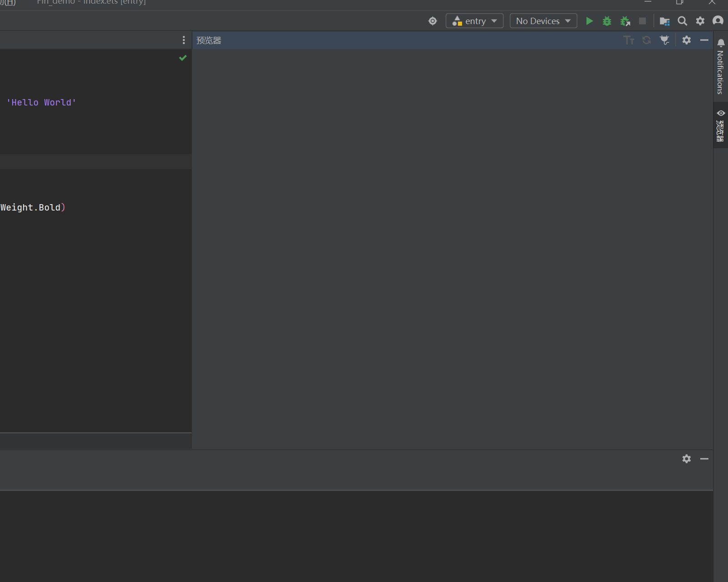Image resolution: width=728 pixels, height=582 pixels.
Task: Open project structure folder icon
Action: pyautogui.click(x=665, y=21)
